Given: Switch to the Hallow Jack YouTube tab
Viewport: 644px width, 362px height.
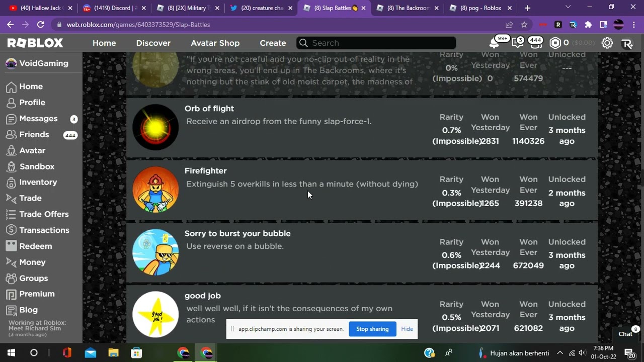Looking at the screenshot, I should 41,8.
